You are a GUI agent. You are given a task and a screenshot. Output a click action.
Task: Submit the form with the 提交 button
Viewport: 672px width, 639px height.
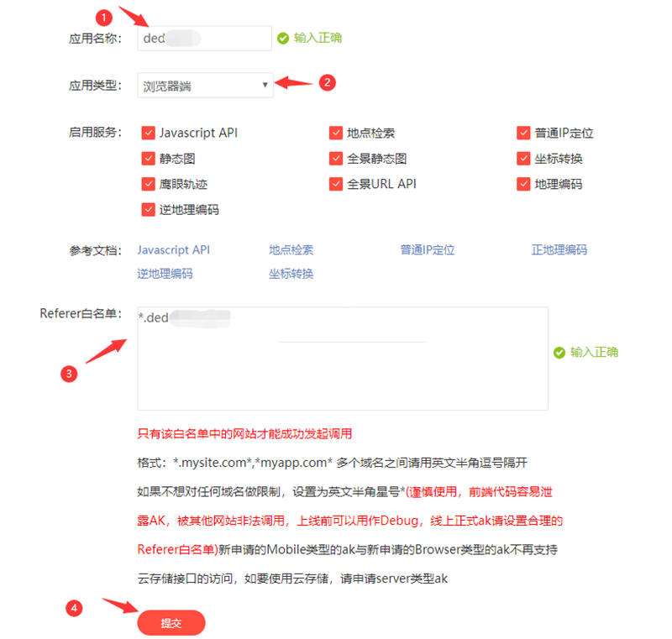[x=171, y=623]
